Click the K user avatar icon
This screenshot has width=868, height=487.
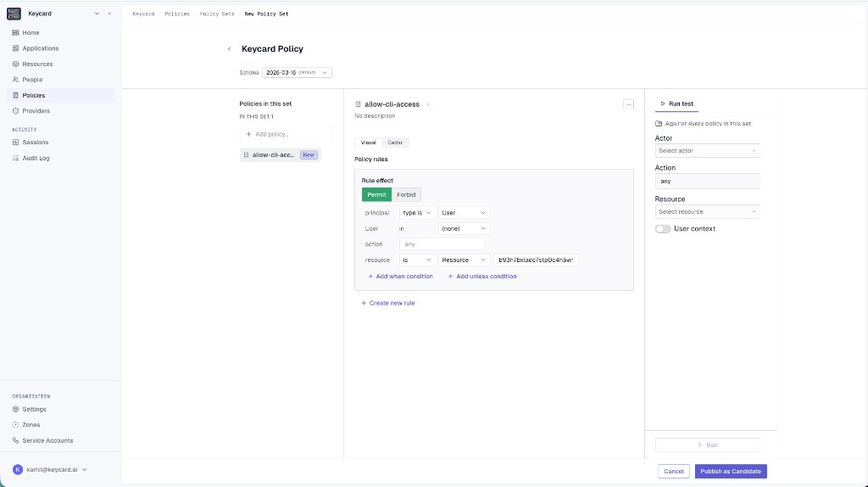(18, 469)
